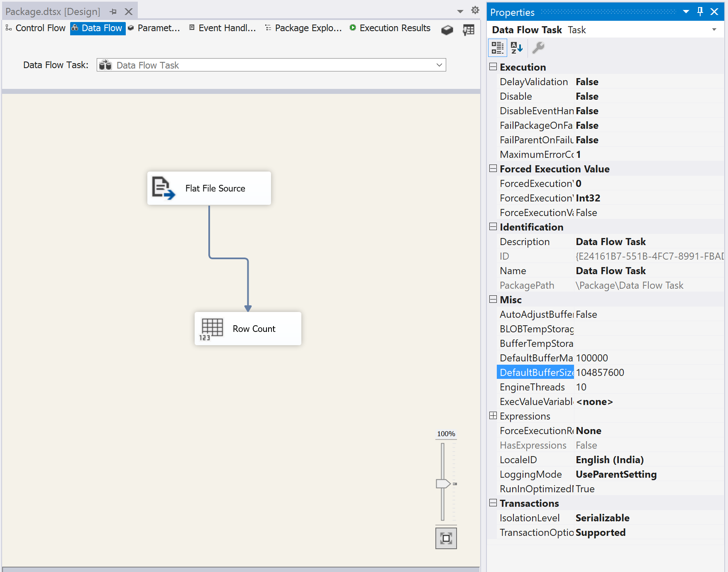
Task: Toggle auto-hide pin on Properties panel
Action: point(700,12)
